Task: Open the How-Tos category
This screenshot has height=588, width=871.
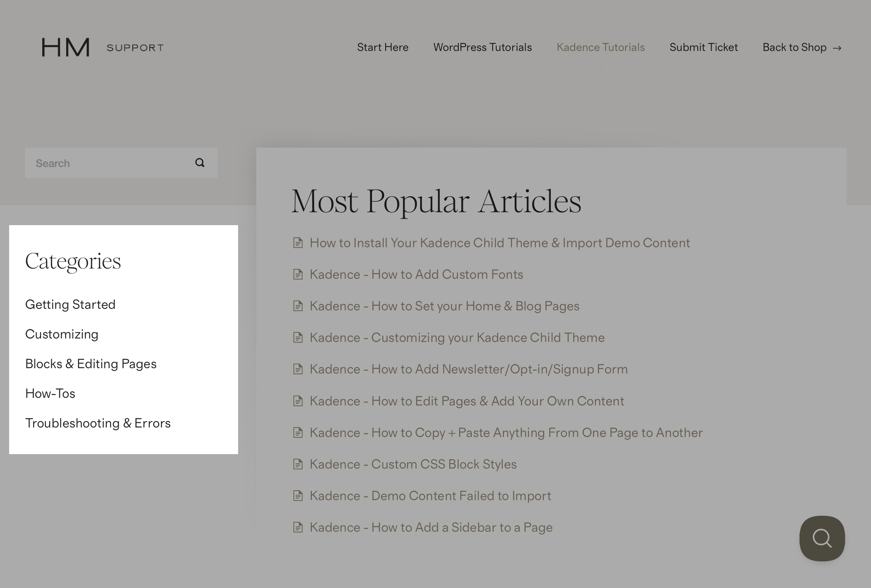Action: [50, 393]
